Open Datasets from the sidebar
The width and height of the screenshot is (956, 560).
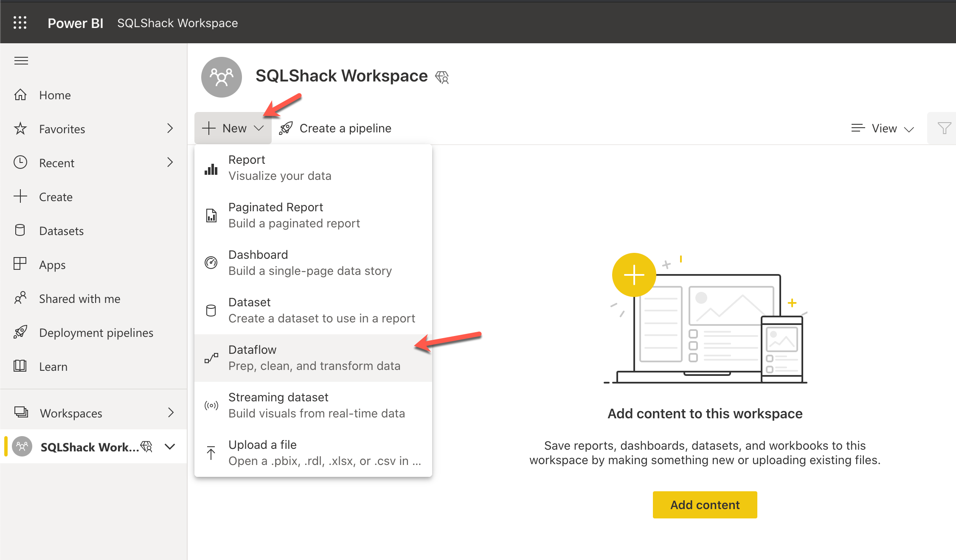tap(61, 230)
